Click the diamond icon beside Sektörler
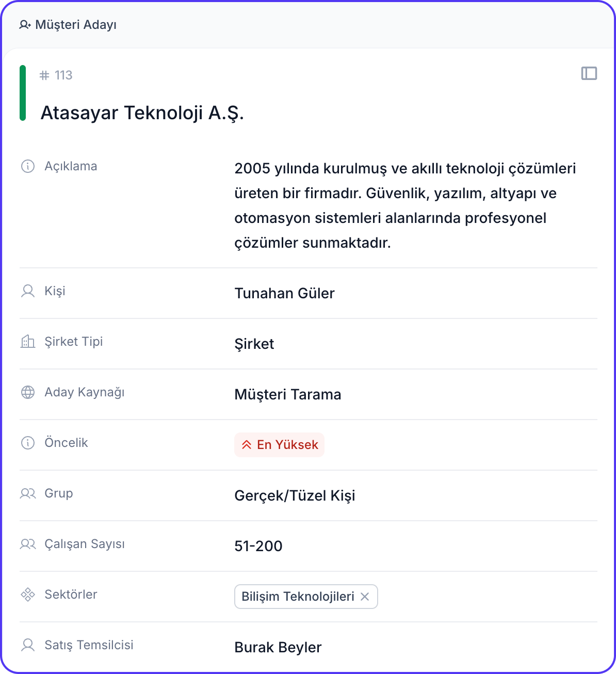The height and width of the screenshot is (674, 616). [x=28, y=595]
